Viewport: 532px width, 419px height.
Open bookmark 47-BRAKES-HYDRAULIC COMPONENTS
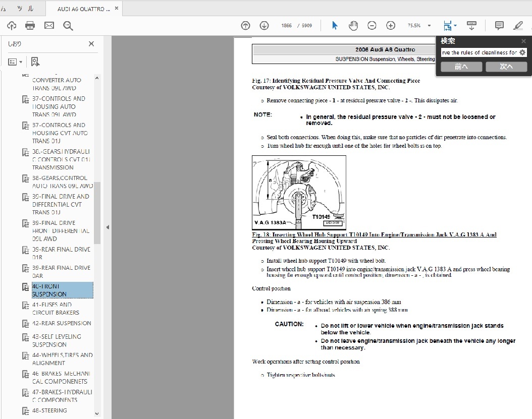tap(62, 396)
